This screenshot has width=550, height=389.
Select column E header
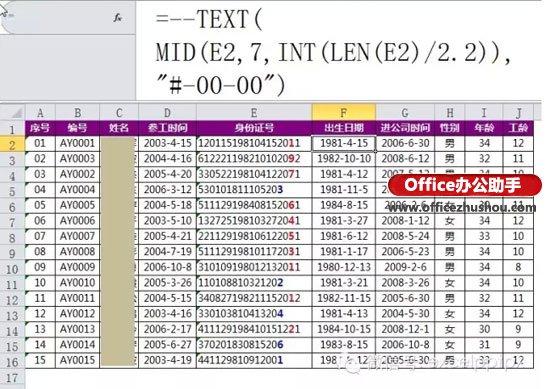tap(254, 113)
